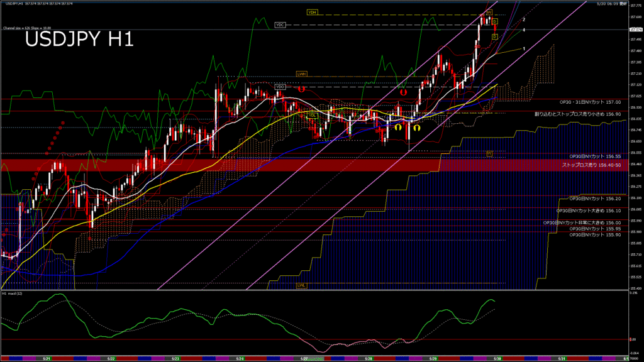This screenshot has height=362, width=644.
Task: Click the YDO level tag
Action: click(x=280, y=87)
